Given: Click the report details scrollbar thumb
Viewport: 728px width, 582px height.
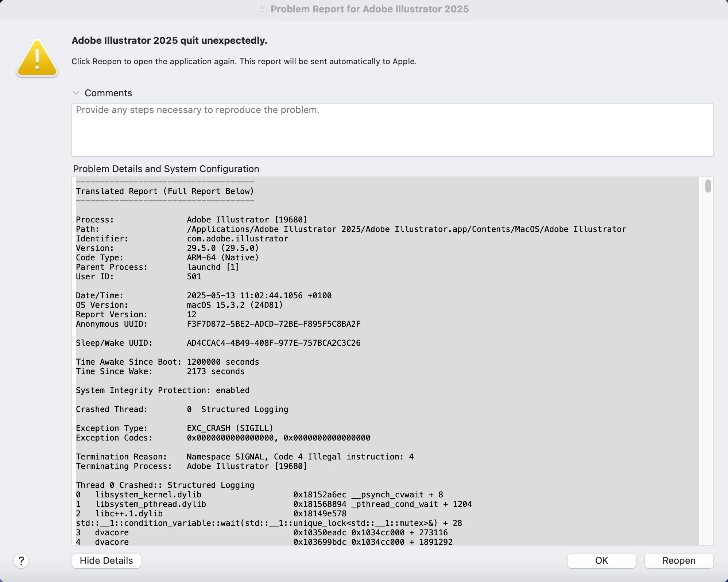Looking at the screenshot, I should pos(708,186).
